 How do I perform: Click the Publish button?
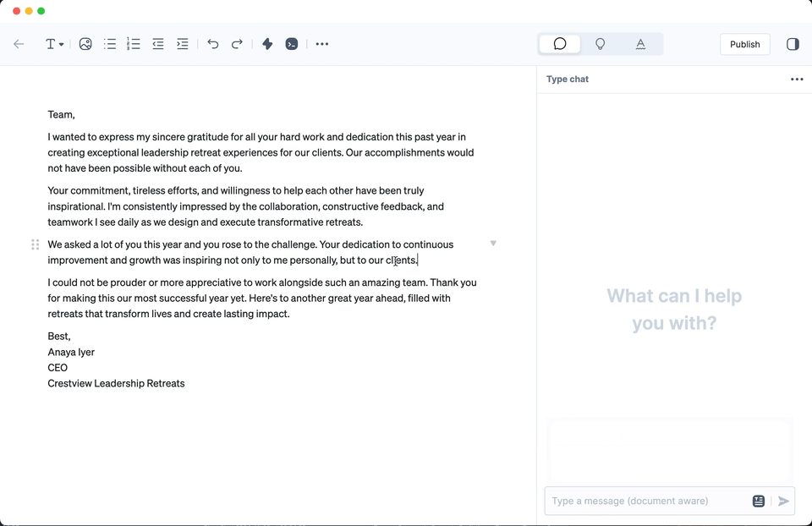click(x=744, y=44)
